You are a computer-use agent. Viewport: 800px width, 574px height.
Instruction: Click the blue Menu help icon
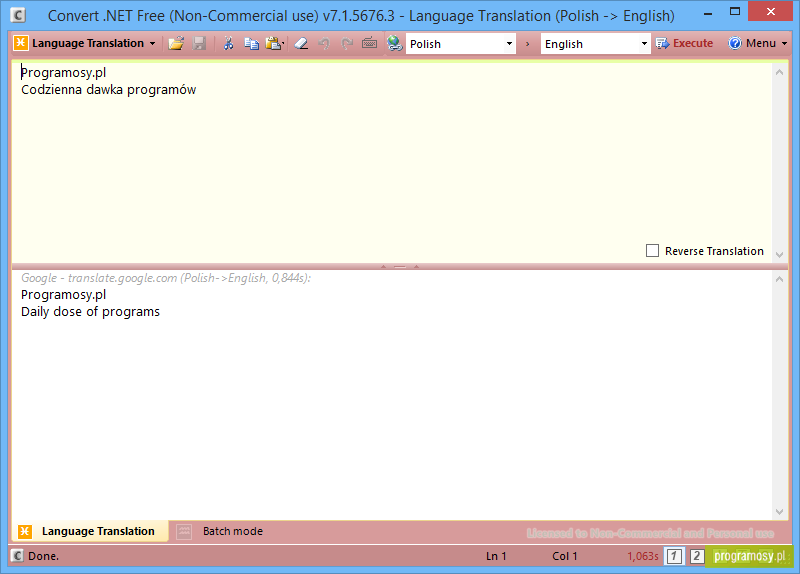click(735, 43)
